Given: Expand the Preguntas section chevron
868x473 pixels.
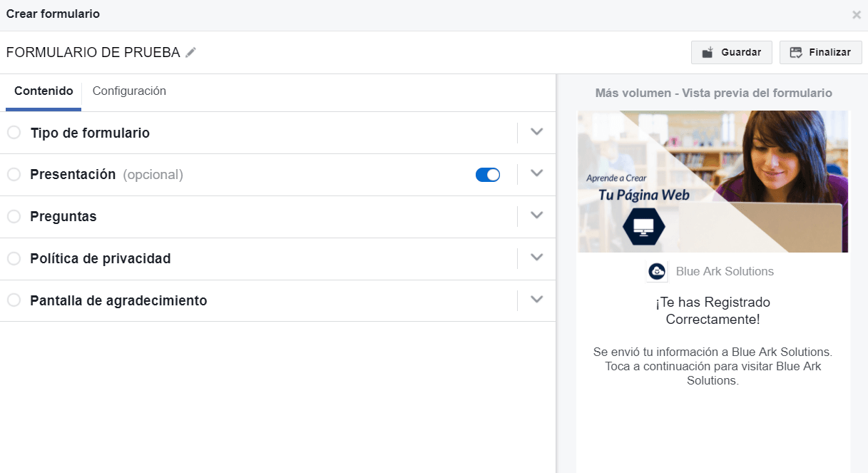Looking at the screenshot, I should [537, 215].
